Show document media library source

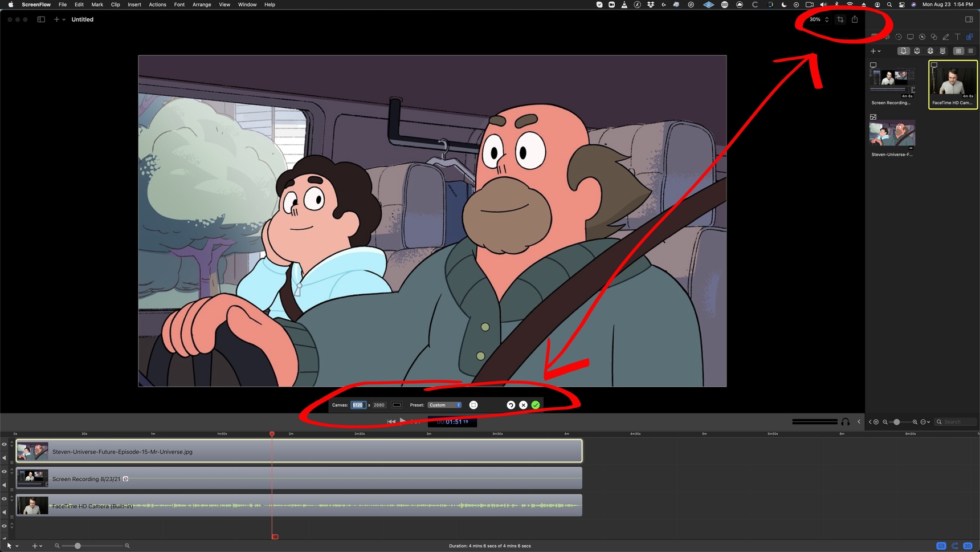point(904,51)
